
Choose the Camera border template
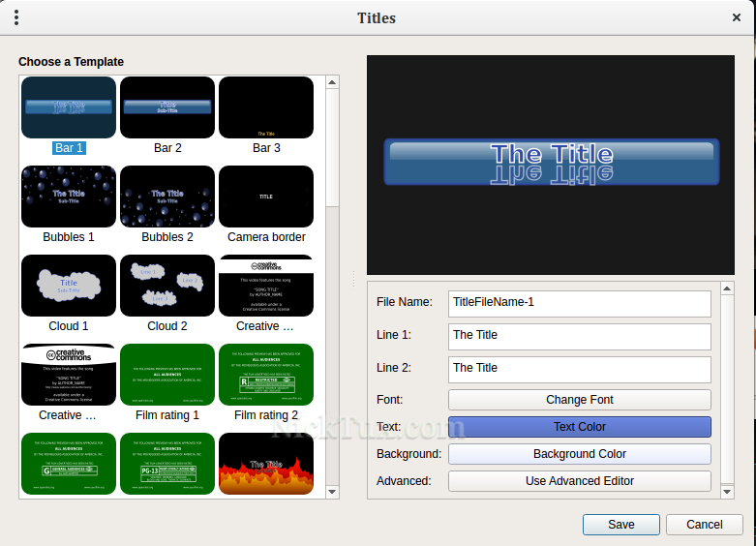pyautogui.click(x=266, y=197)
